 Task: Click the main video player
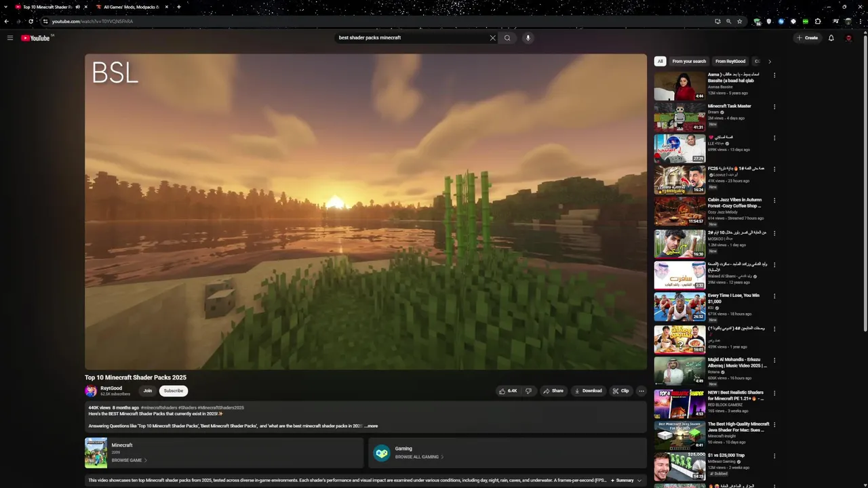(x=366, y=211)
